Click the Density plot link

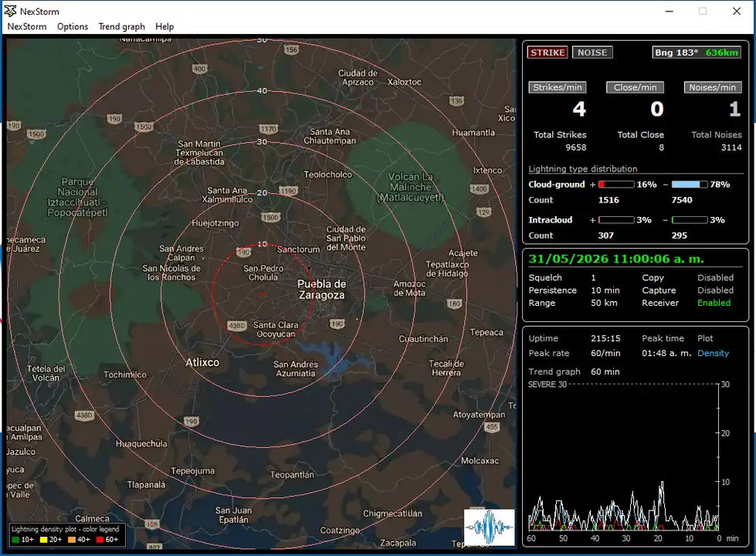pos(713,353)
